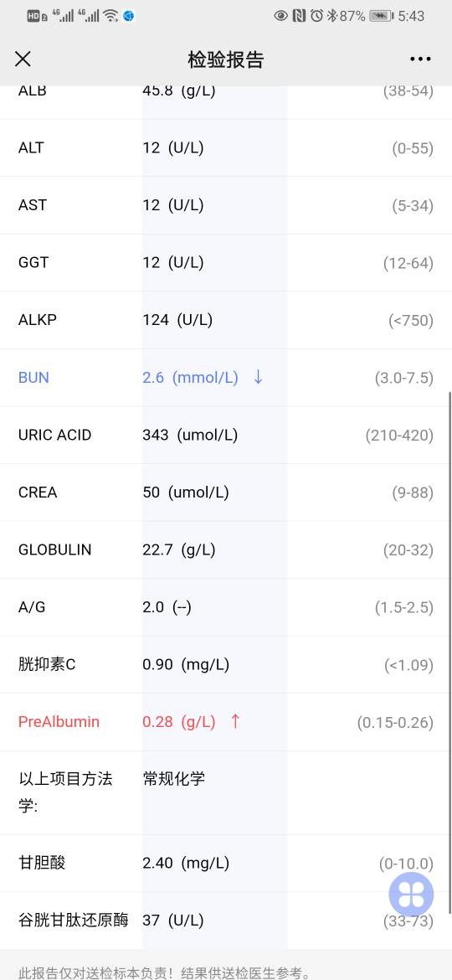This screenshot has width=452, height=980.
Task: Tap the eye comfort status icon
Action: (x=281, y=16)
